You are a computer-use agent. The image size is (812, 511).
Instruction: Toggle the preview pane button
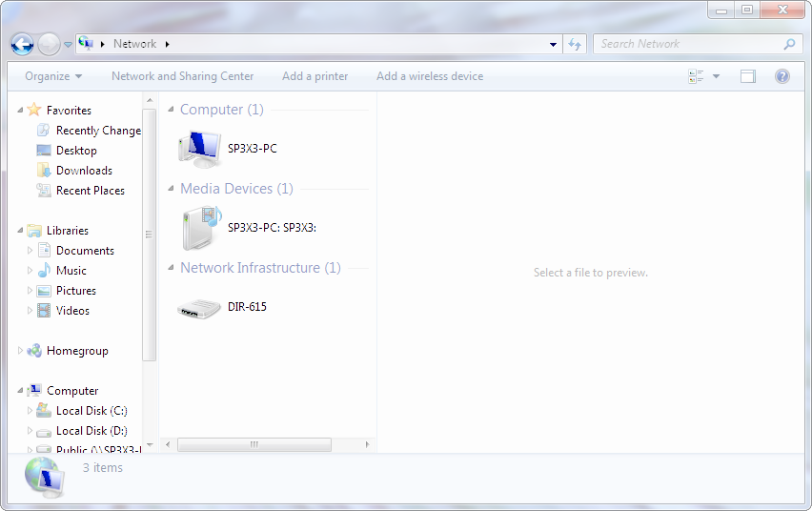click(748, 76)
